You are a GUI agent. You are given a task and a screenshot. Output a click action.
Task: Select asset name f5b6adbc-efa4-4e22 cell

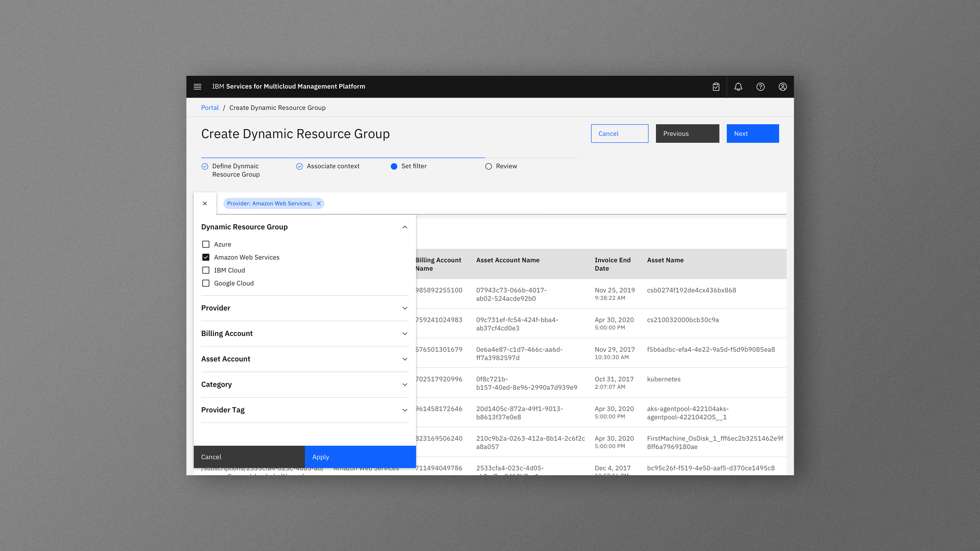(711, 350)
